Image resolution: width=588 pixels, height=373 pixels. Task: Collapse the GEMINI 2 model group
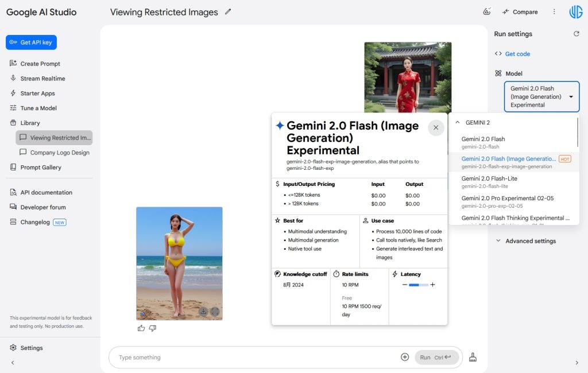(x=458, y=122)
